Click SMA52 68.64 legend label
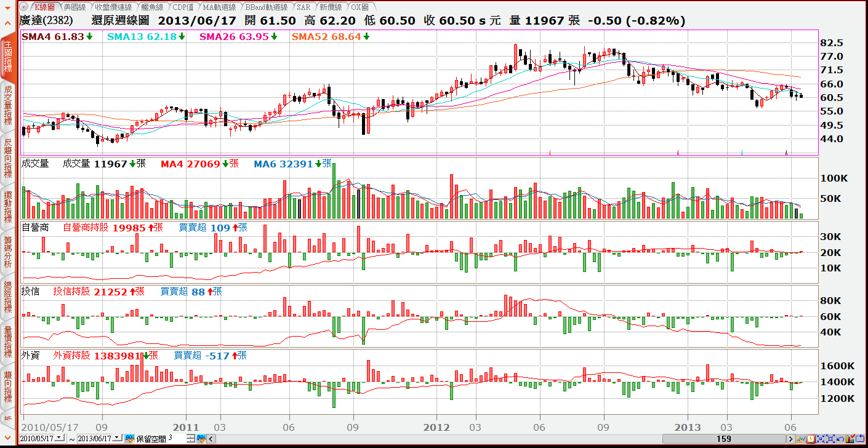 point(326,37)
